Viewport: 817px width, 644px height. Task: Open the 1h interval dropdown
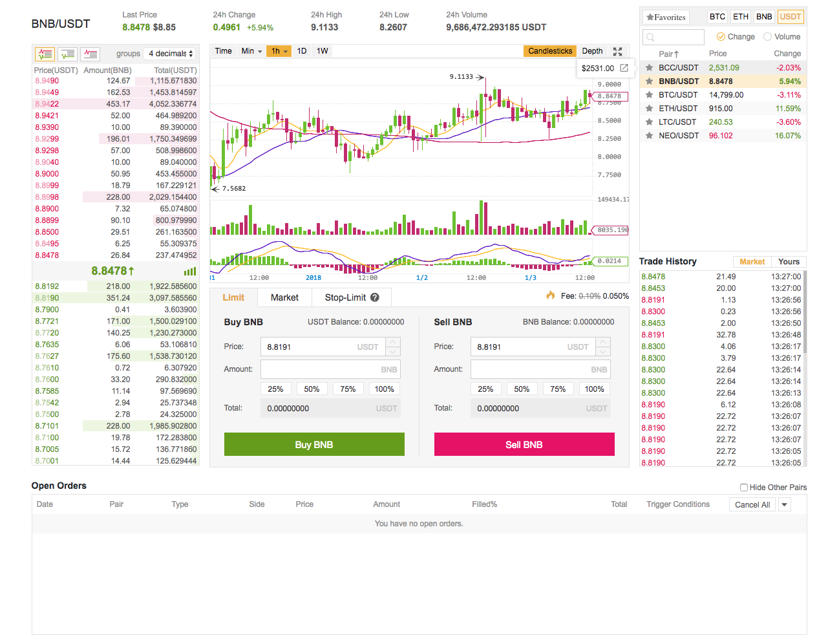(x=279, y=51)
